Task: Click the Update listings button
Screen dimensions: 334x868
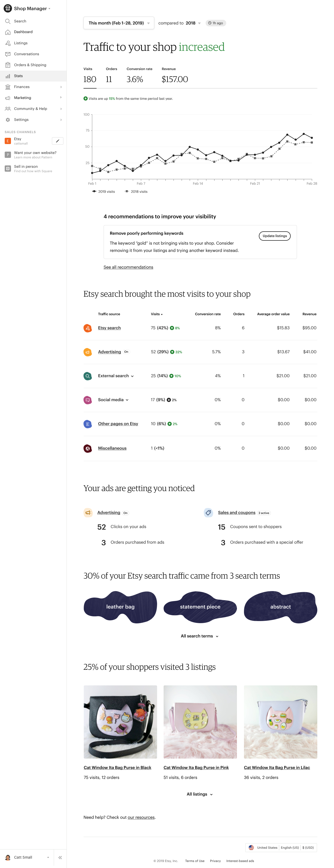Action: click(x=275, y=236)
